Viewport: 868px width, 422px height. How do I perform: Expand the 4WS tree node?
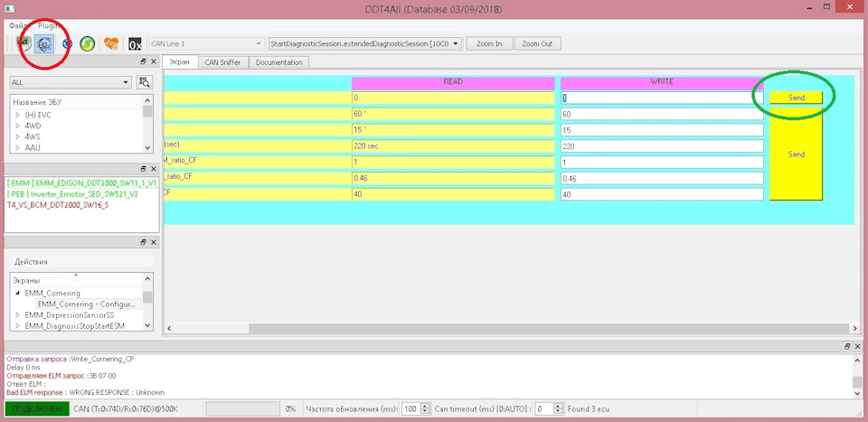coord(18,136)
